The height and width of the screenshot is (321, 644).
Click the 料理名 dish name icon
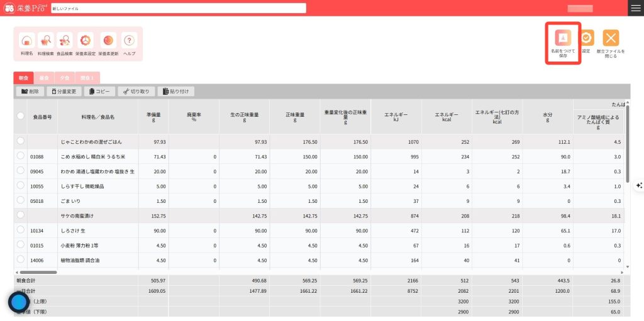(26, 41)
